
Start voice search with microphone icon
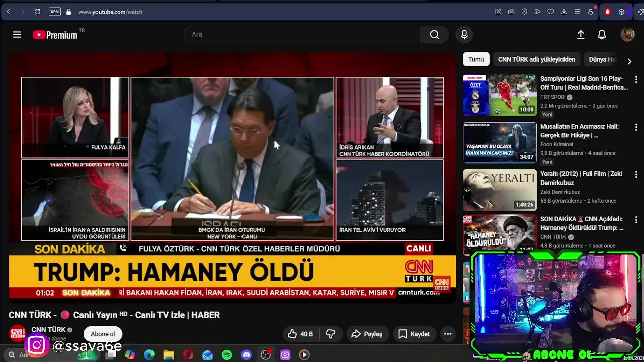click(x=464, y=34)
